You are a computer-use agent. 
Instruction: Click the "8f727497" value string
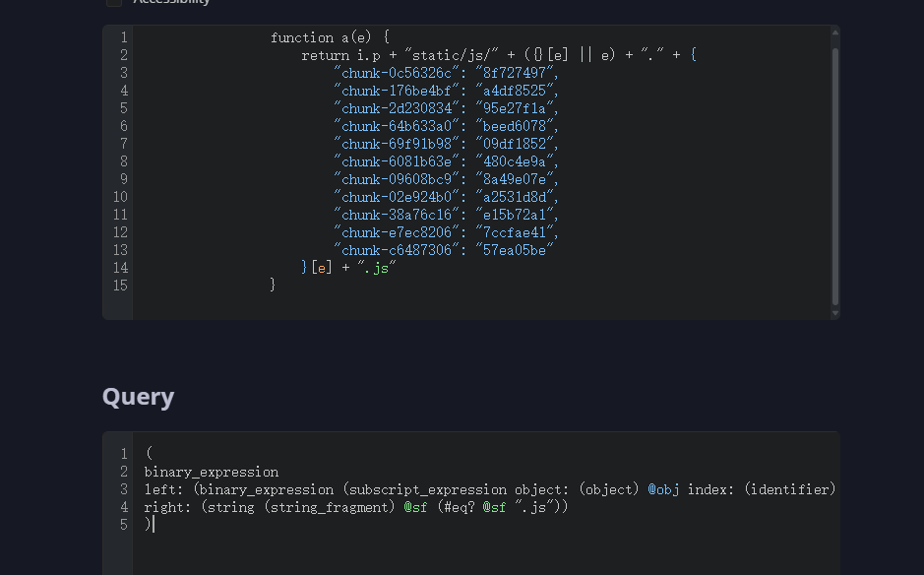515,73
